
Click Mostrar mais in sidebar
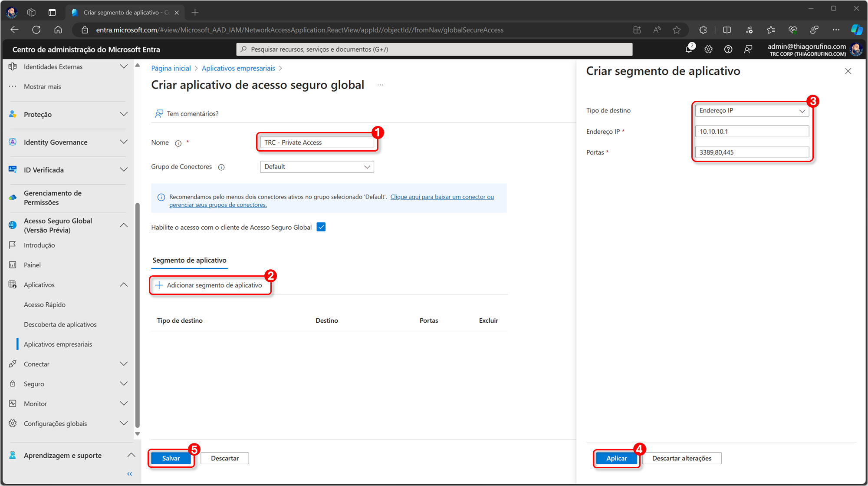43,86
